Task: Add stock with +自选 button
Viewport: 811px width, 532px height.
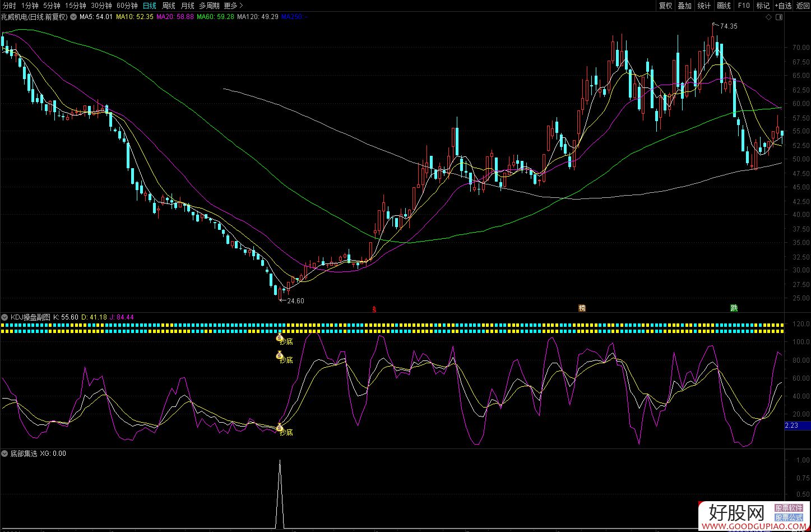Action: [x=783, y=6]
